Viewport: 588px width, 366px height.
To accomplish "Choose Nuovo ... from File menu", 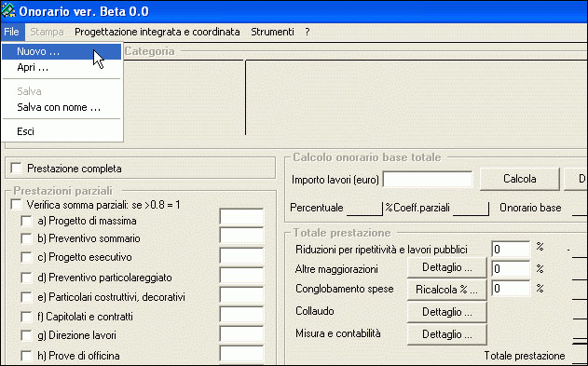I will coord(62,52).
